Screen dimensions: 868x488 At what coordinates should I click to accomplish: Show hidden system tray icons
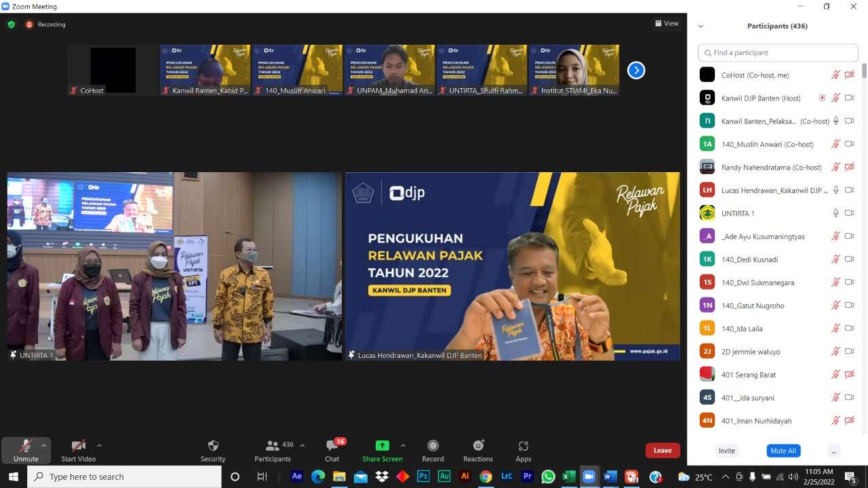[x=725, y=476]
